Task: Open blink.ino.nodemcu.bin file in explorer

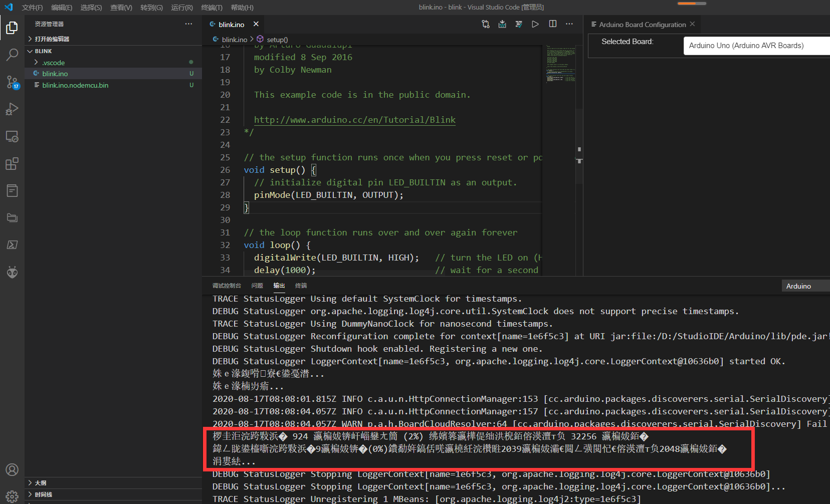Action: [75, 85]
